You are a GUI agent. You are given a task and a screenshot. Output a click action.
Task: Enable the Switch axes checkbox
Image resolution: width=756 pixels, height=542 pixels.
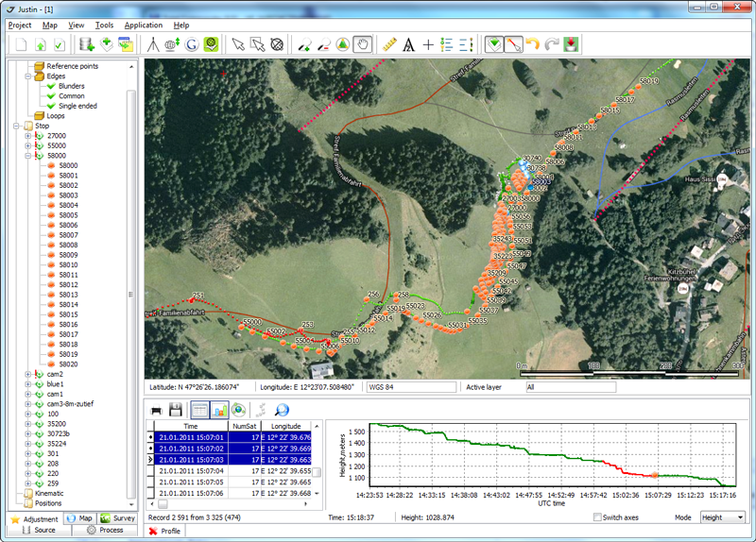tap(597, 517)
